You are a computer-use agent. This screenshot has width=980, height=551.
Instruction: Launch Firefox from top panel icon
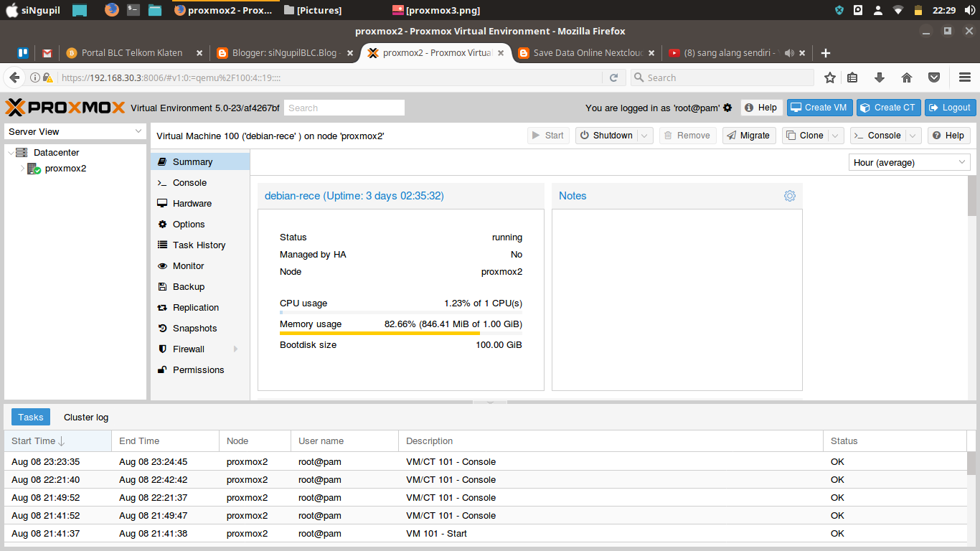(x=111, y=10)
